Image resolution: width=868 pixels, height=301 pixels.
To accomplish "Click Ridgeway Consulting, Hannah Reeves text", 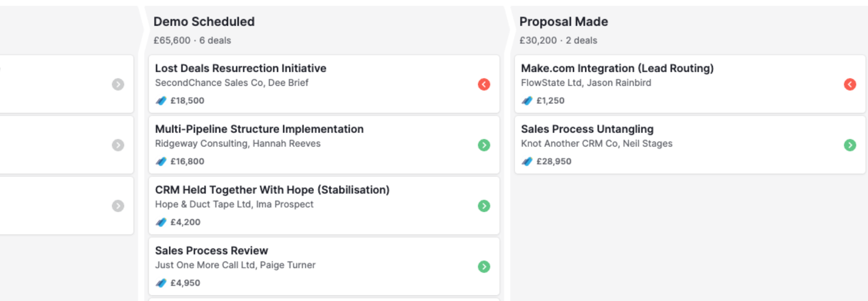I will (238, 143).
